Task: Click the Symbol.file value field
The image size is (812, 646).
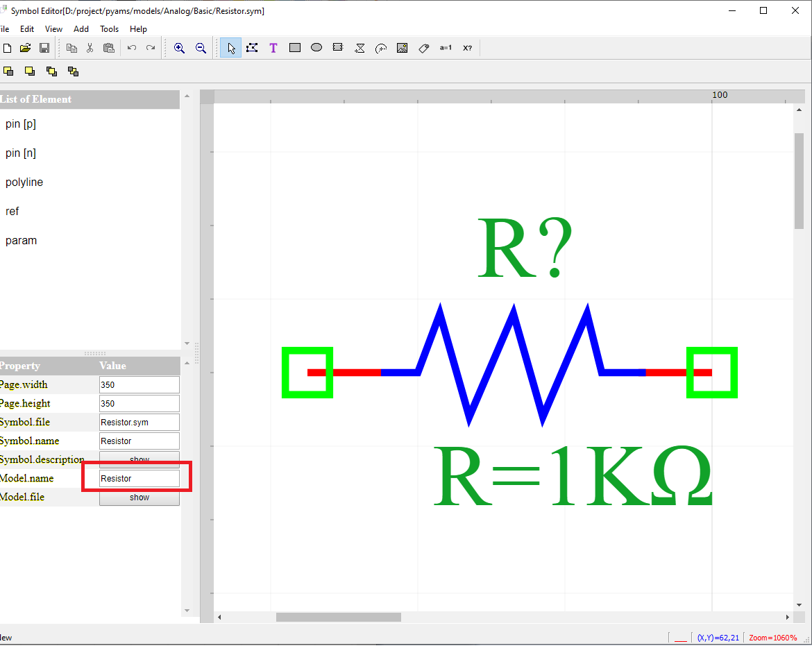Action: (139, 422)
